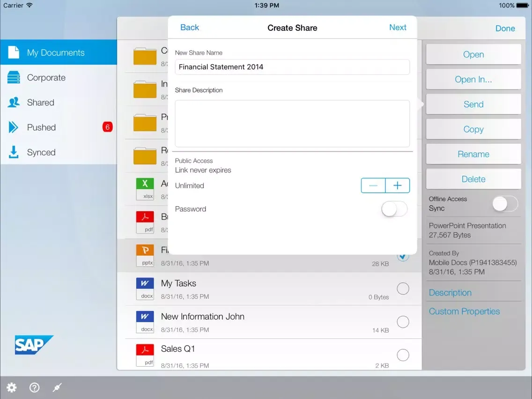Select the Sales Q1 radio circle
The height and width of the screenshot is (399, 532).
pyautogui.click(x=403, y=355)
